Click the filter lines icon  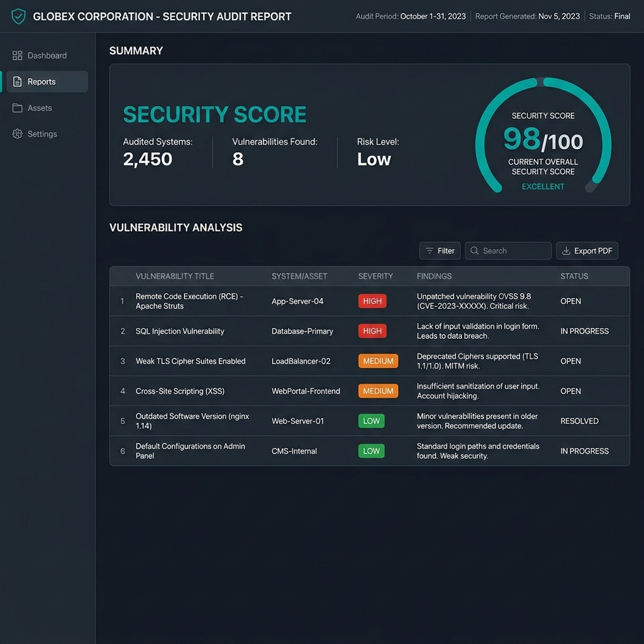pyautogui.click(x=429, y=251)
